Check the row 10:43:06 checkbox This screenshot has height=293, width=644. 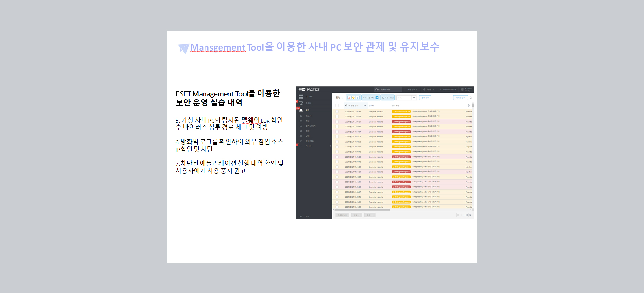click(337, 137)
